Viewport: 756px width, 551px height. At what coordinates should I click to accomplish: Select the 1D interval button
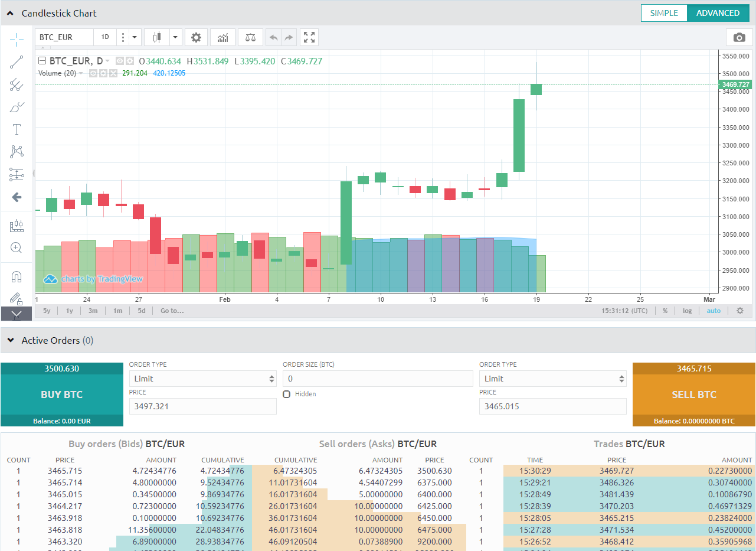[x=105, y=37]
